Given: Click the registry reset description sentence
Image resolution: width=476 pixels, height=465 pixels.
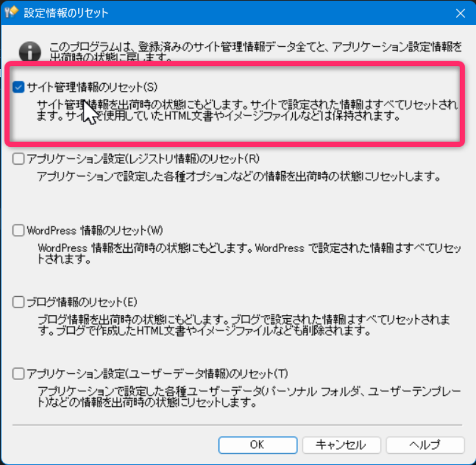Looking at the screenshot, I should click(239, 177).
